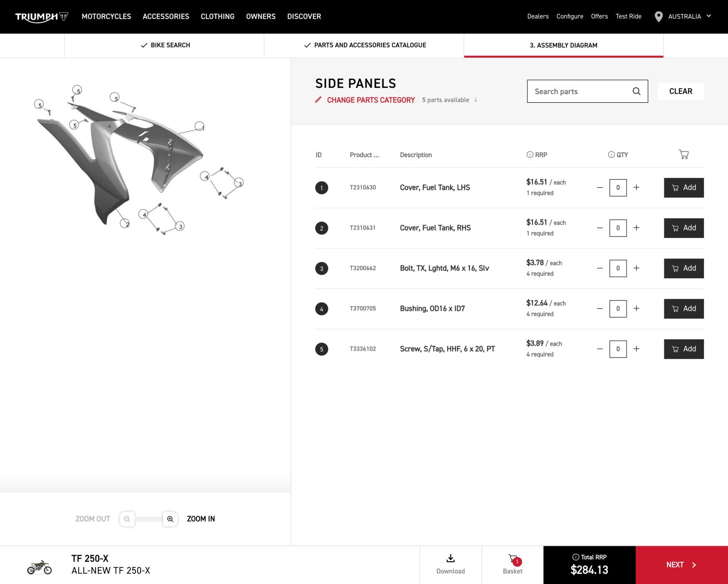
Task: Click the location pin icon near Australia
Action: [658, 17]
